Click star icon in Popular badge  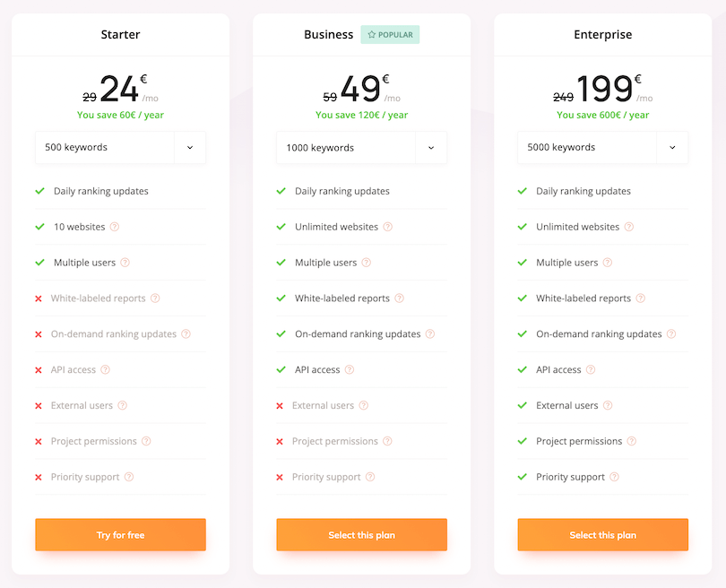pyautogui.click(x=371, y=35)
